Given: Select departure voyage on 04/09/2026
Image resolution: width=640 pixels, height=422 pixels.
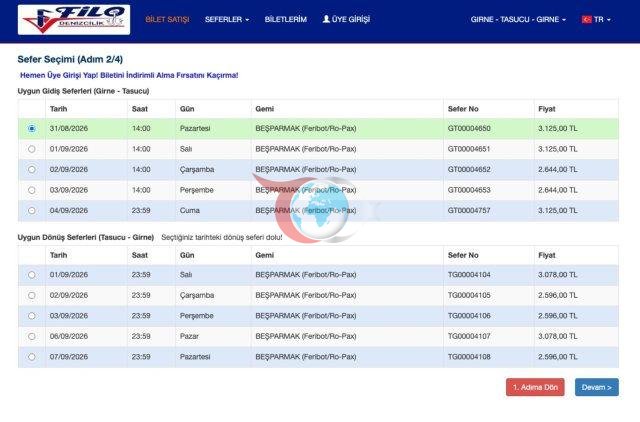Looking at the screenshot, I should point(32,211).
